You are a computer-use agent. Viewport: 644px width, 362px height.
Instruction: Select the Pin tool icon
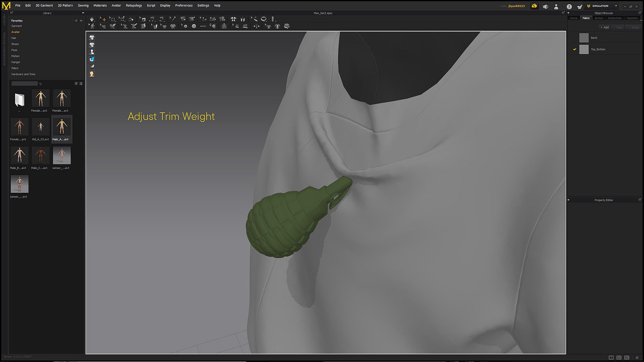click(x=172, y=19)
